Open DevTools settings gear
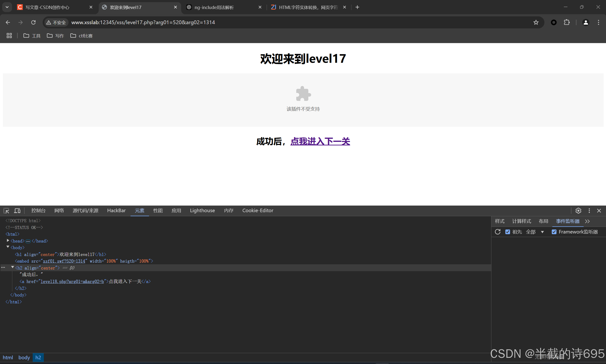Image resolution: width=606 pixels, height=364 pixels. [578, 211]
